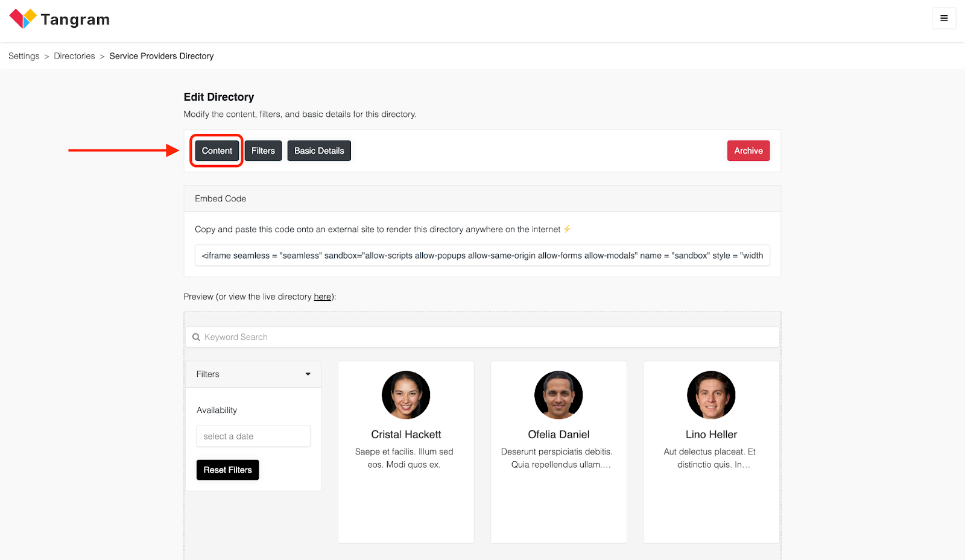Open the live directory here link
965x560 pixels.
pos(323,297)
